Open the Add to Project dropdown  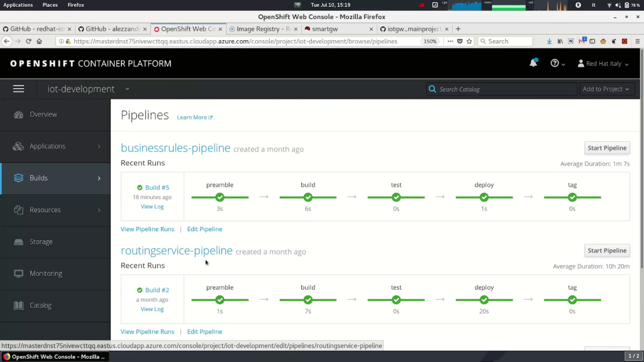pos(606,89)
